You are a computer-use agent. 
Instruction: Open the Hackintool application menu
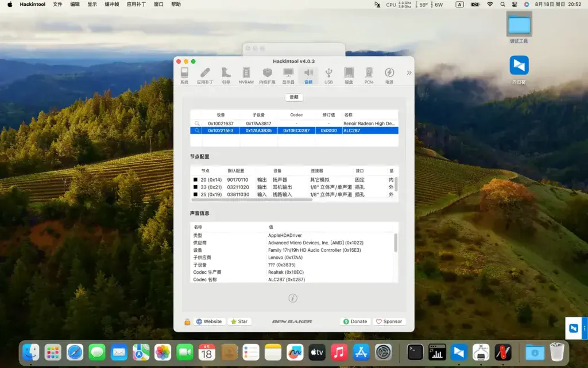point(33,5)
